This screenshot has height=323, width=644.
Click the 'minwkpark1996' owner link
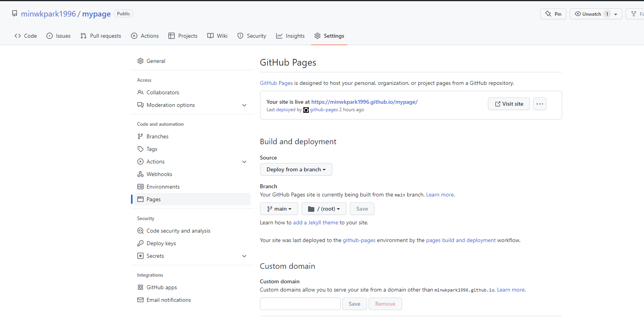[x=48, y=14]
